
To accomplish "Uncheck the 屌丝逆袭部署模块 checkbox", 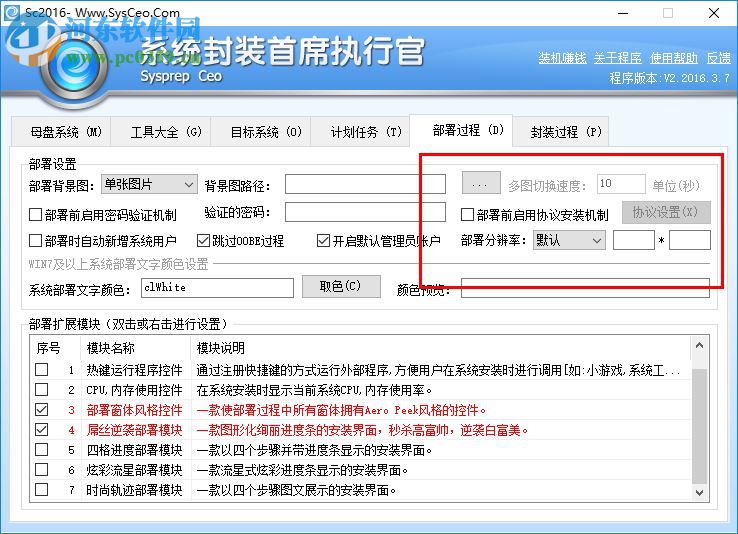I will coord(41,430).
